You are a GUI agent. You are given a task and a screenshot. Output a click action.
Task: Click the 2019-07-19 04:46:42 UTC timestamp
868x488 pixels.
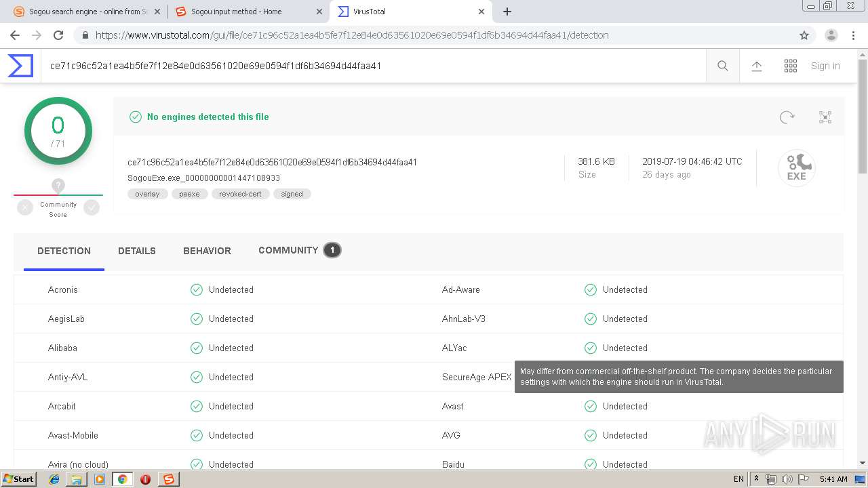(692, 161)
